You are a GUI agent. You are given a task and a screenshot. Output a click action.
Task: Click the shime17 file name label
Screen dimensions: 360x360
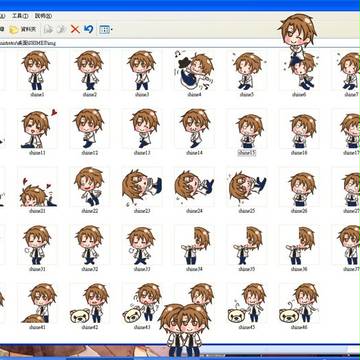click(351, 153)
